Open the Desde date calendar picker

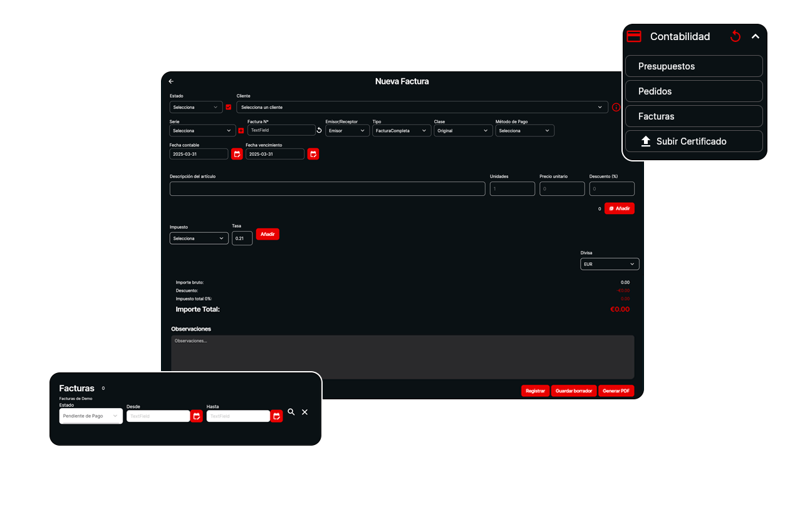point(197,416)
